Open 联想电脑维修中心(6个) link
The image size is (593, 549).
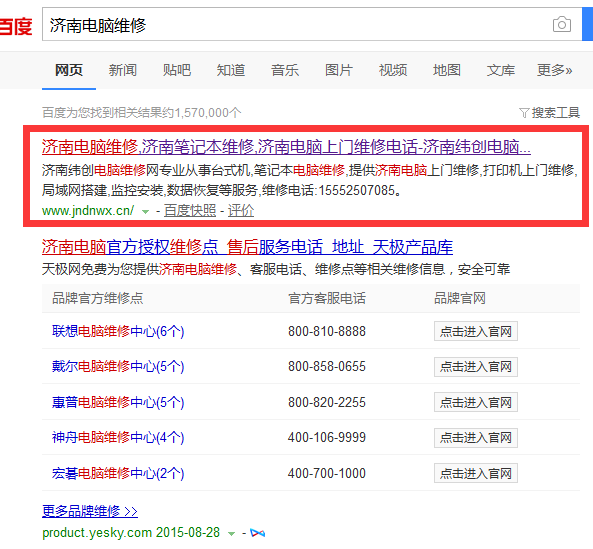118,331
